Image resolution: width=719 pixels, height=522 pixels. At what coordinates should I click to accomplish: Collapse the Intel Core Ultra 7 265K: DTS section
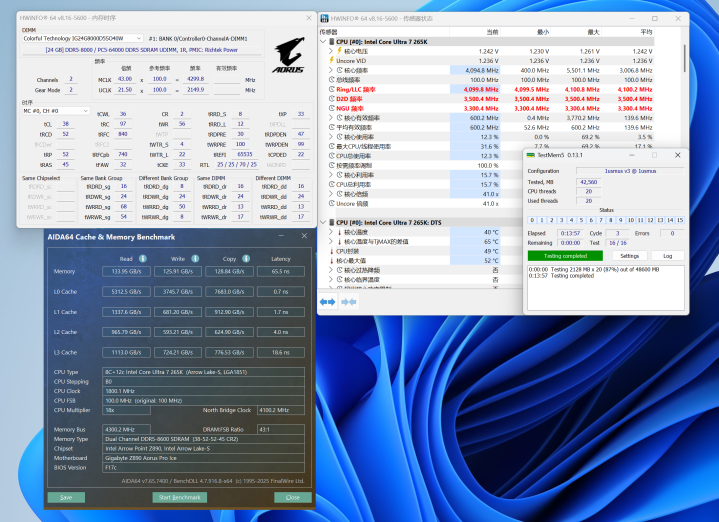point(323,222)
